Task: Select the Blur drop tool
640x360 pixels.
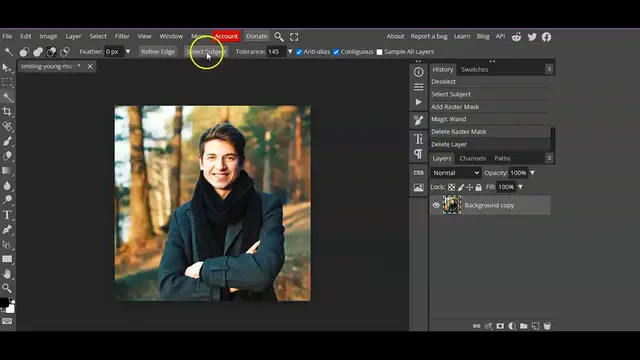Action: pos(7,185)
